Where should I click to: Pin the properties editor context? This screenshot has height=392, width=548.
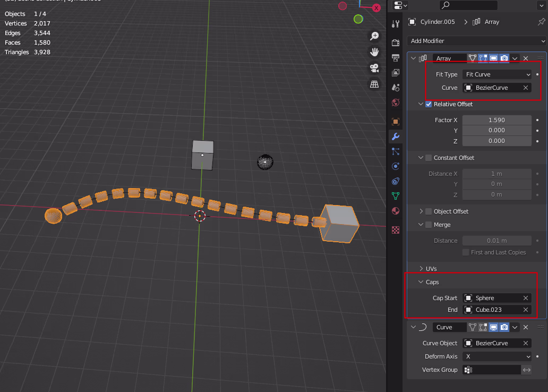click(541, 22)
